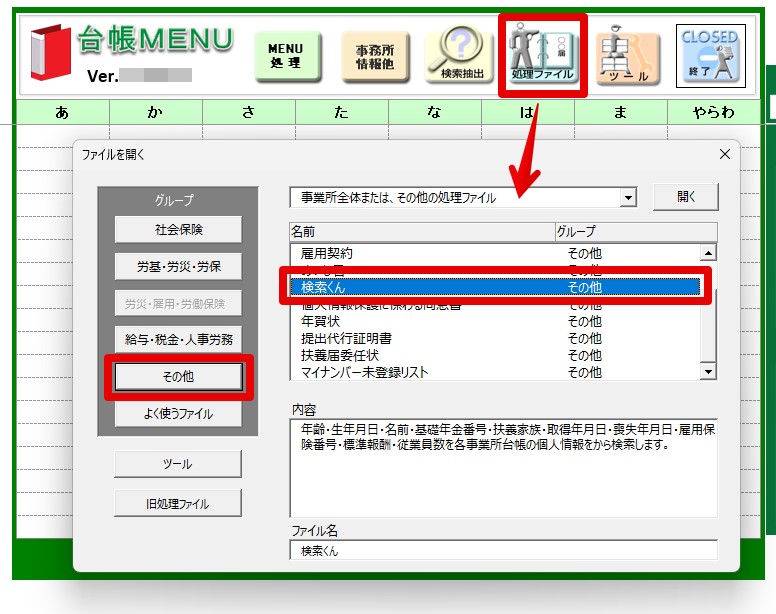Viewport: 776px width, 614px height.
Task: Select the さ index tab
Action: [x=248, y=113]
